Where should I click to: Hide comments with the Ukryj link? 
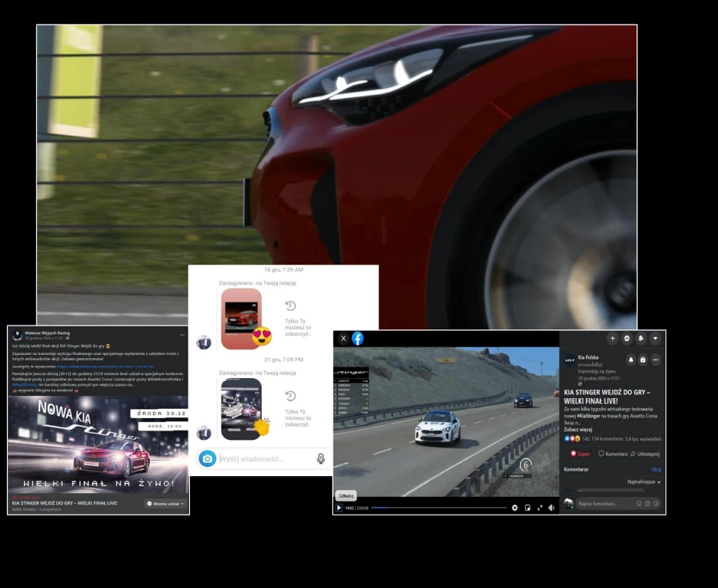(655, 469)
